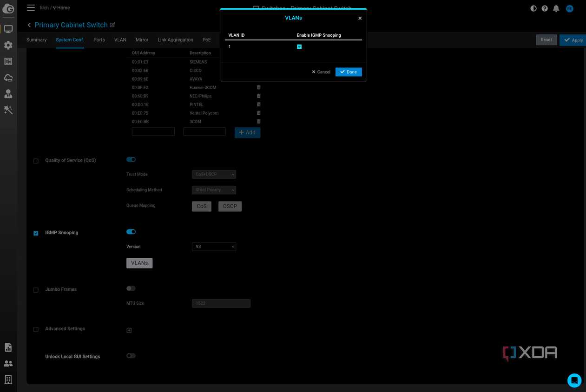The width and height of the screenshot is (586, 392).
Task: Open the VLAN tab
Action: [x=120, y=40]
